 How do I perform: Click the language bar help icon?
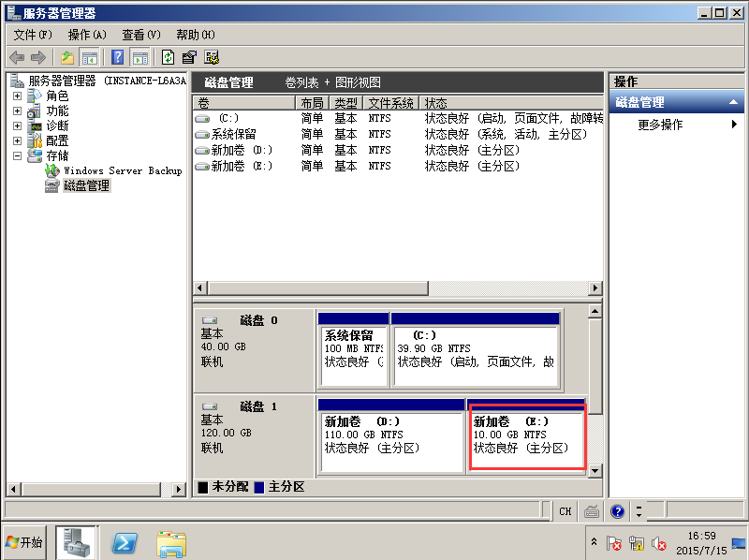point(618,511)
